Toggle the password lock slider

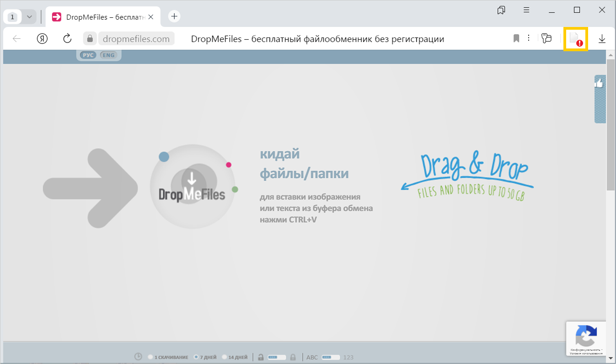point(277,357)
